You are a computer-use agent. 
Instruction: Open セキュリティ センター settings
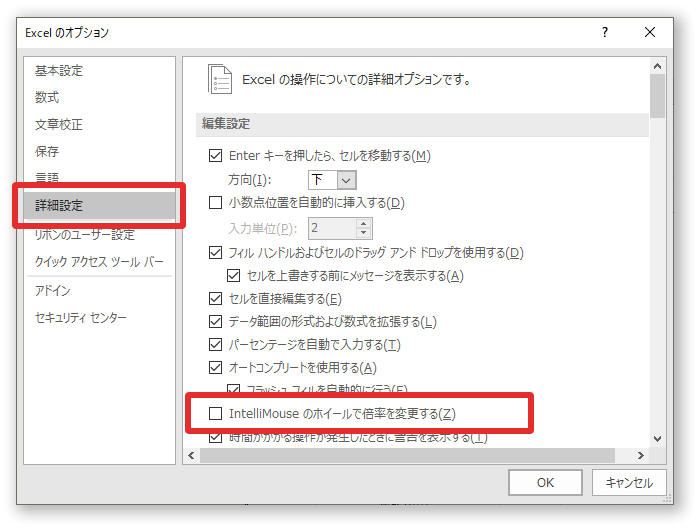pyautogui.click(x=81, y=317)
